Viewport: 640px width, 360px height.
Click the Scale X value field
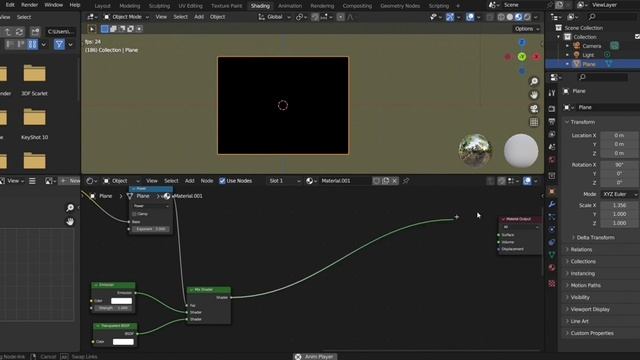click(619, 205)
